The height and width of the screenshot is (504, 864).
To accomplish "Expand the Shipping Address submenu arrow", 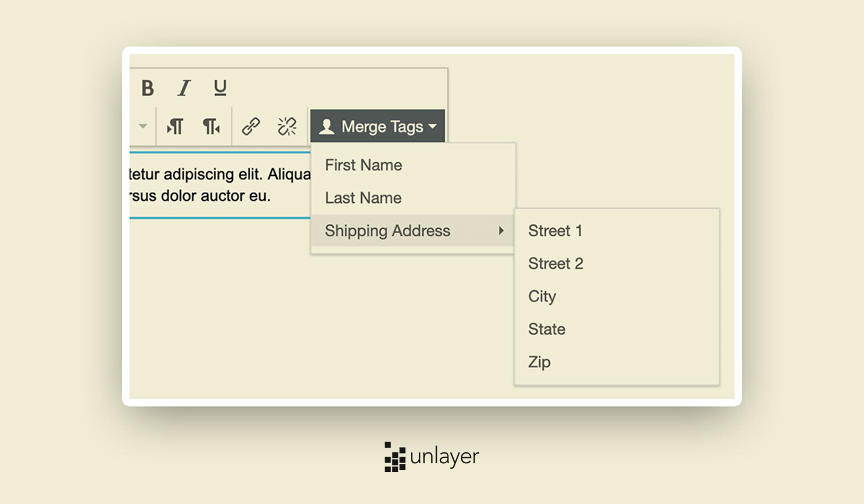I will [x=503, y=230].
